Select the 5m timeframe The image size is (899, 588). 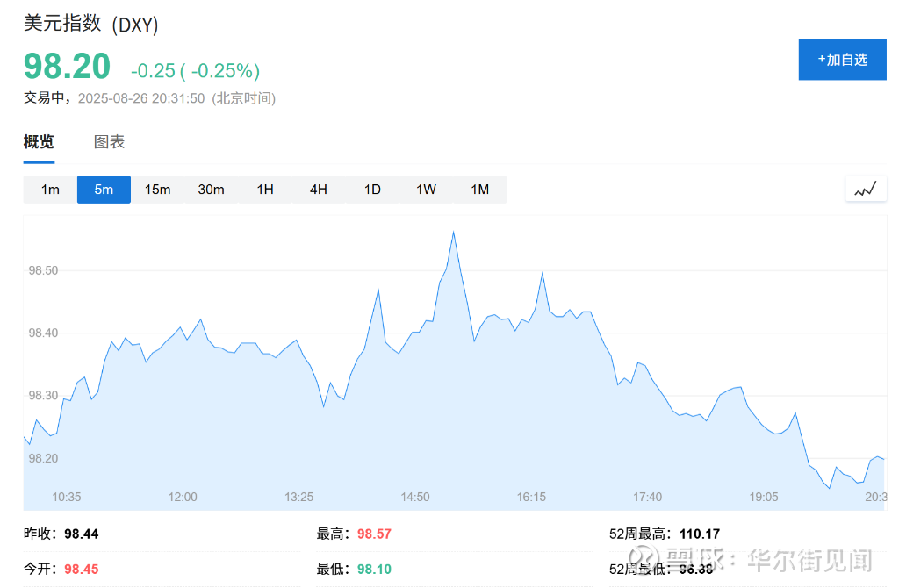pos(104,190)
